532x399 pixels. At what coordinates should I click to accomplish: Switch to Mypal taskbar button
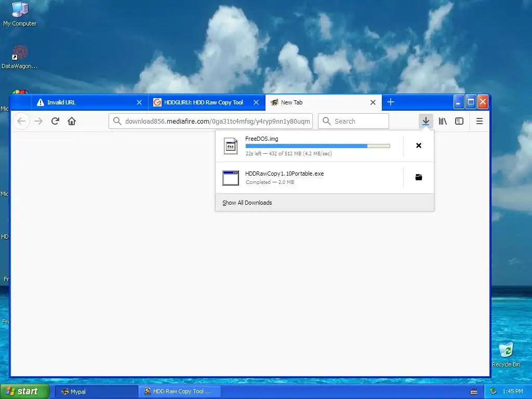coord(96,392)
